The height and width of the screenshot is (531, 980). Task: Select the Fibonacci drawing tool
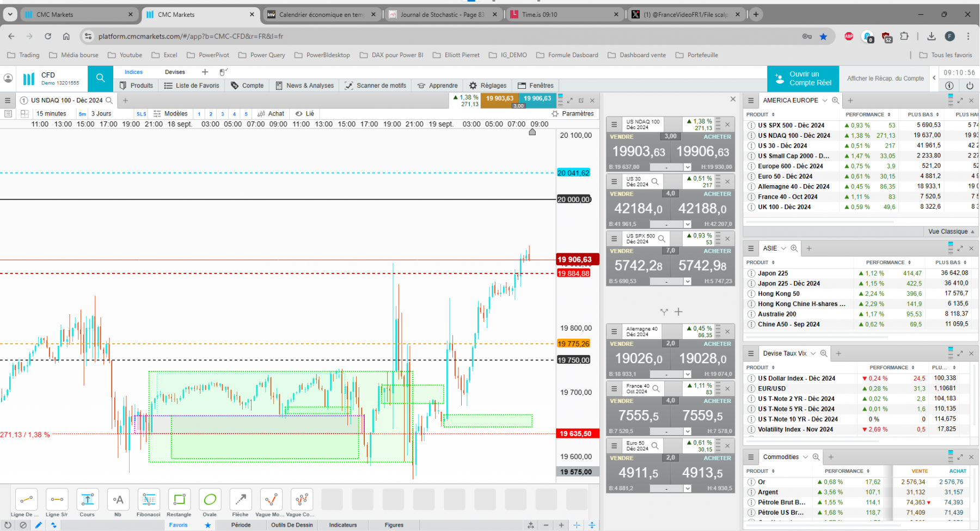tap(148, 503)
